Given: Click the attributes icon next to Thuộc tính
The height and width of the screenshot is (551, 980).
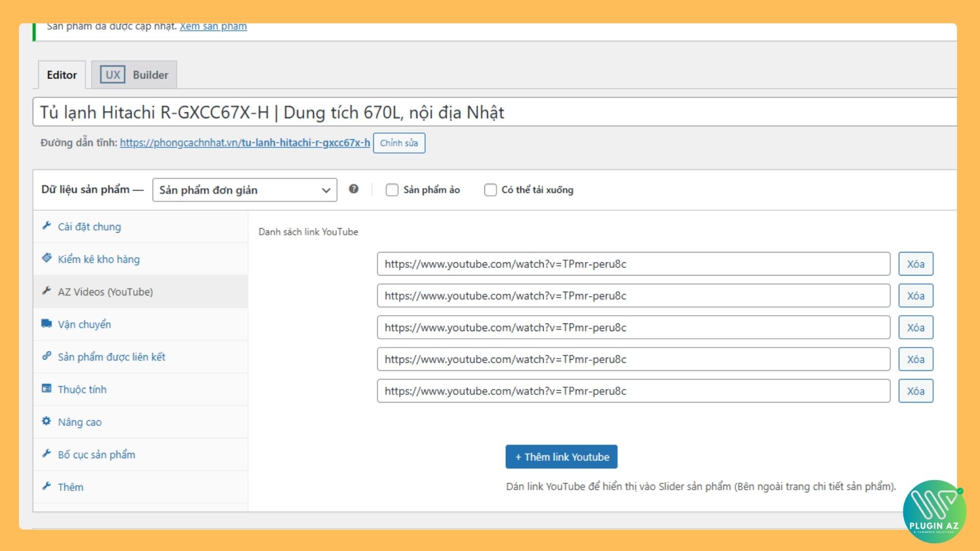Looking at the screenshot, I should coord(47,389).
